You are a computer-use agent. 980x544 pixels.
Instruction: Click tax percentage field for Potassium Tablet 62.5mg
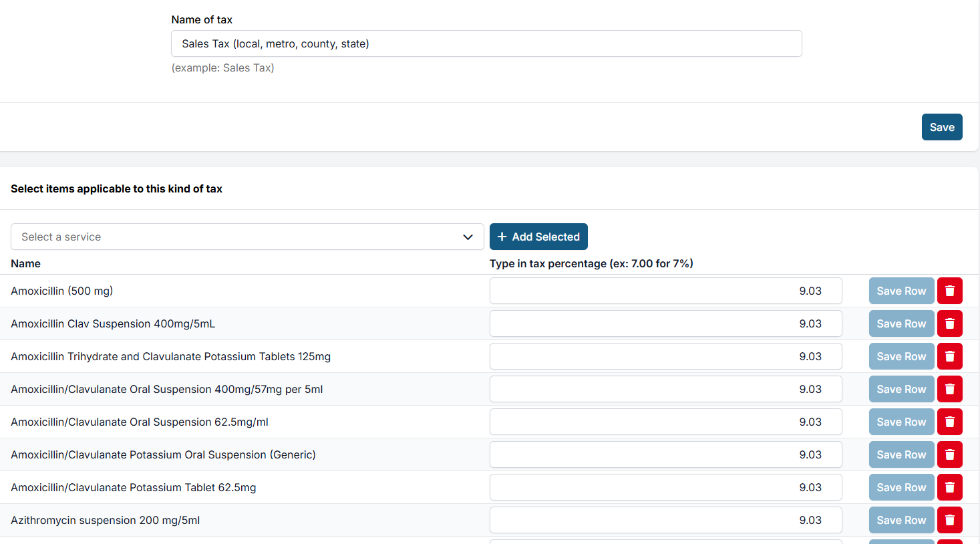665,487
